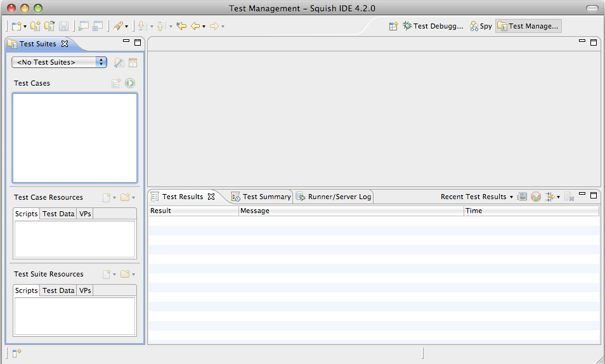The image size is (605, 364).
Task: Click new folder icon in Test Suite Resources
Action: [125, 274]
